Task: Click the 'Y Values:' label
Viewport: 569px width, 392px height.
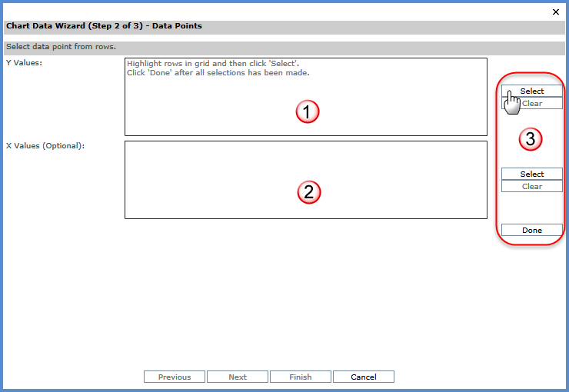Action: pyautogui.click(x=24, y=62)
